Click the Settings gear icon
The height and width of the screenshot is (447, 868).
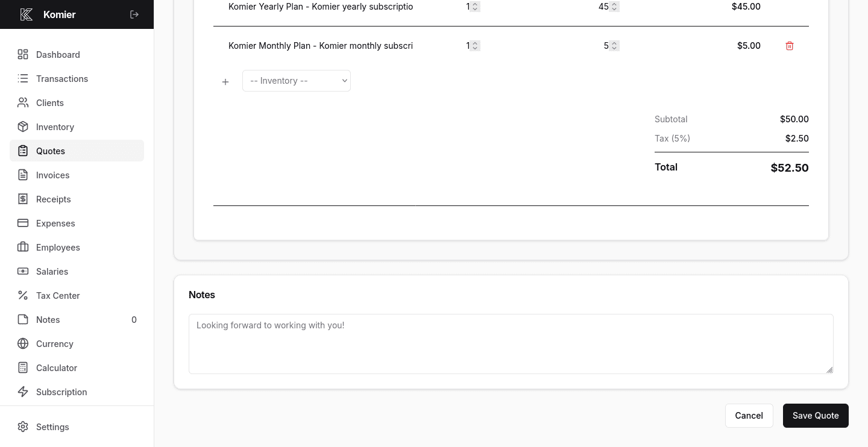click(x=23, y=427)
